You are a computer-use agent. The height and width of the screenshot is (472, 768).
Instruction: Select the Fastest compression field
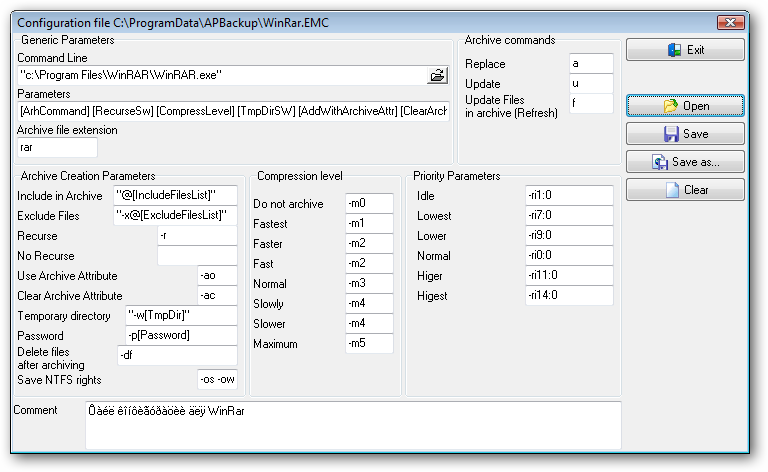pyautogui.click(x=369, y=223)
